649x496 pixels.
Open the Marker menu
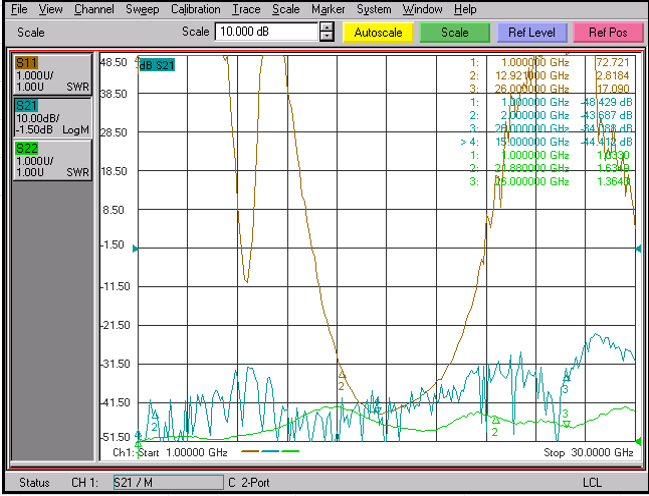(x=328, y=9)
